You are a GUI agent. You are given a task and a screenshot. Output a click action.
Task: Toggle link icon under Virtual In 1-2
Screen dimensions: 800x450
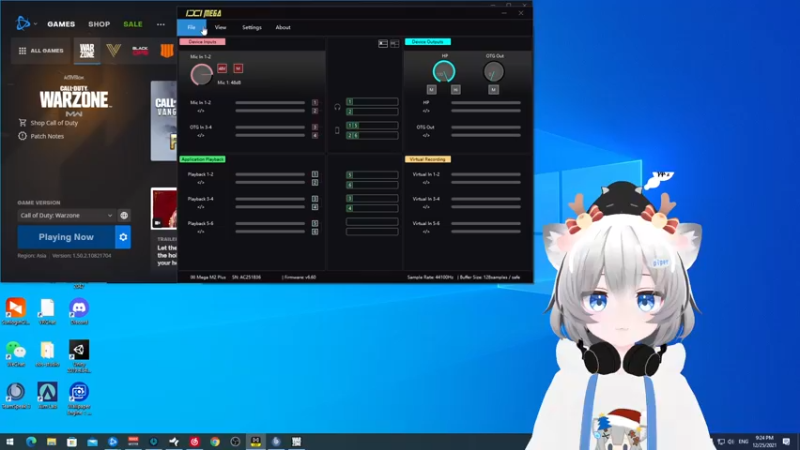click(x=426, y=183)
